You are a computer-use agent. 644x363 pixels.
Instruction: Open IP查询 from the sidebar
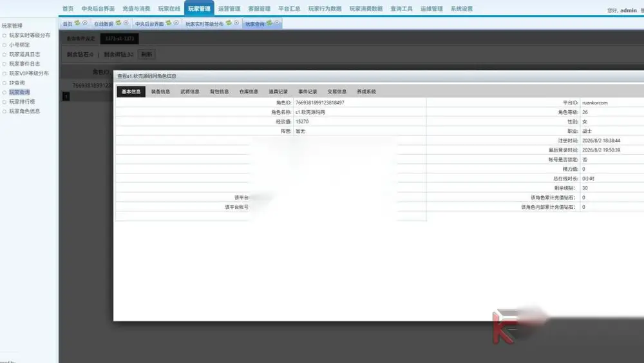coord(17,83)
